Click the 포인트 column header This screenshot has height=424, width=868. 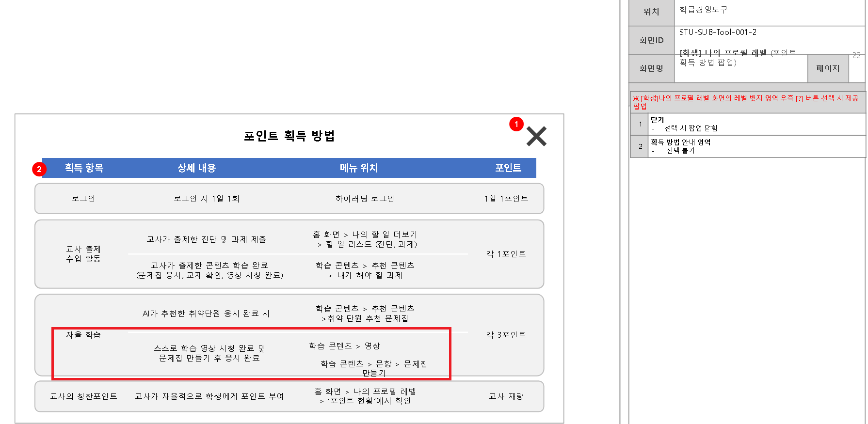point(508,168)
